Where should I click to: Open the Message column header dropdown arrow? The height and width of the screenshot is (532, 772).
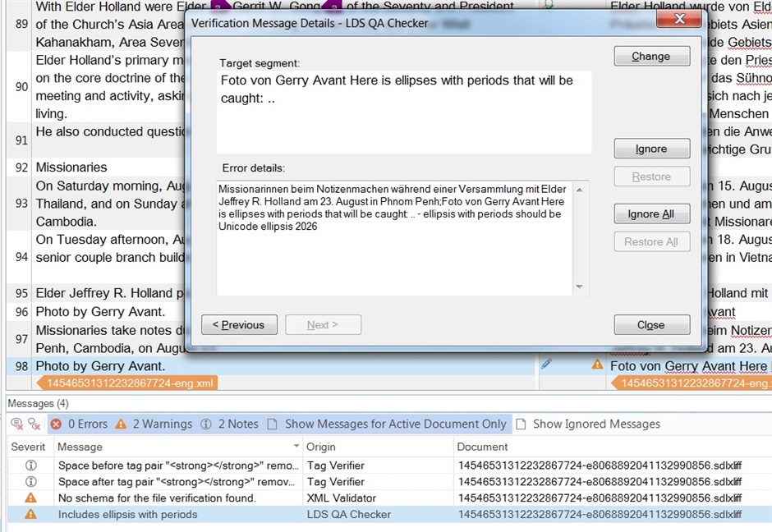point(296,447)
